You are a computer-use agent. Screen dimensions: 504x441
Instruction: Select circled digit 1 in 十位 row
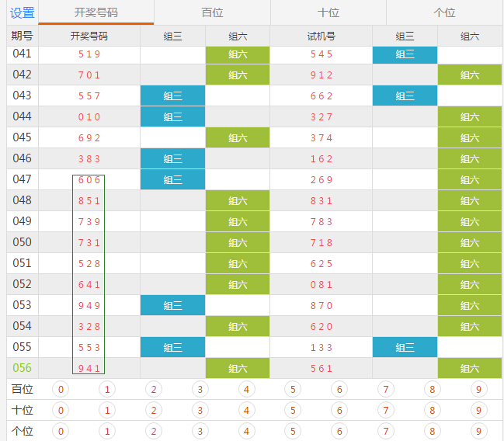pyautogui.click(x=107, y=410)
